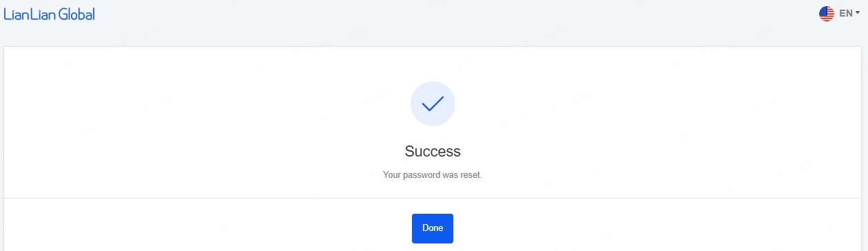Select the Success heading text
Viewport: 868px width, 251px height.
tap(433, 151)
